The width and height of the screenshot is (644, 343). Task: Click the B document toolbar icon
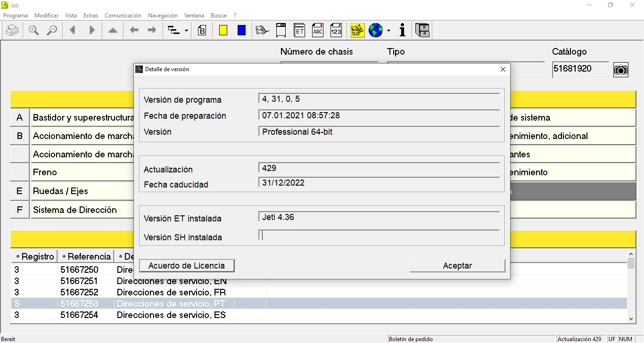click(202, 31)
